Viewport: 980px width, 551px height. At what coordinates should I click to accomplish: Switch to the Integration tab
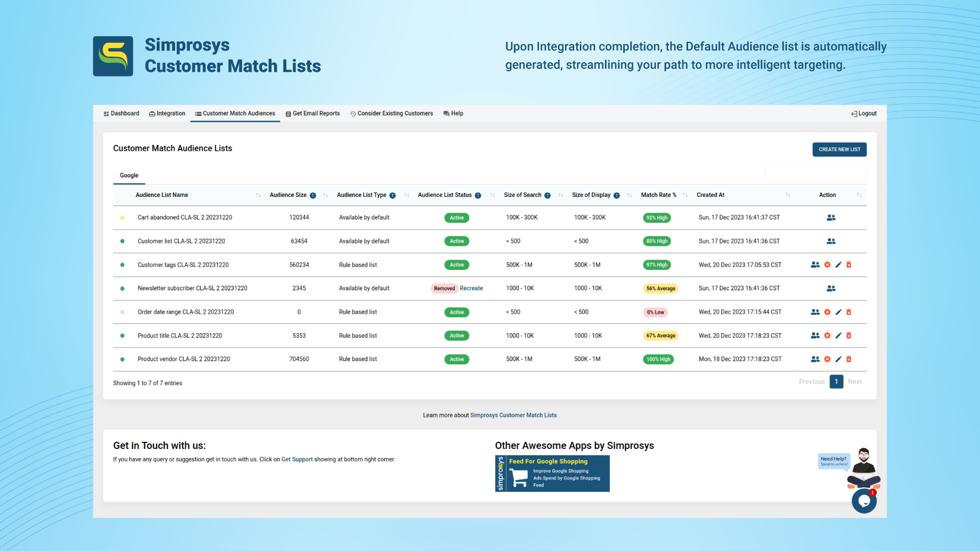click(x=167, y=113)
